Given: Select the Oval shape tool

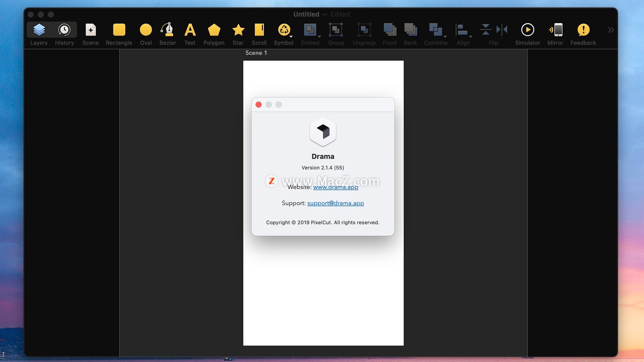Looking at the screenshot, I should click(146, 30).
